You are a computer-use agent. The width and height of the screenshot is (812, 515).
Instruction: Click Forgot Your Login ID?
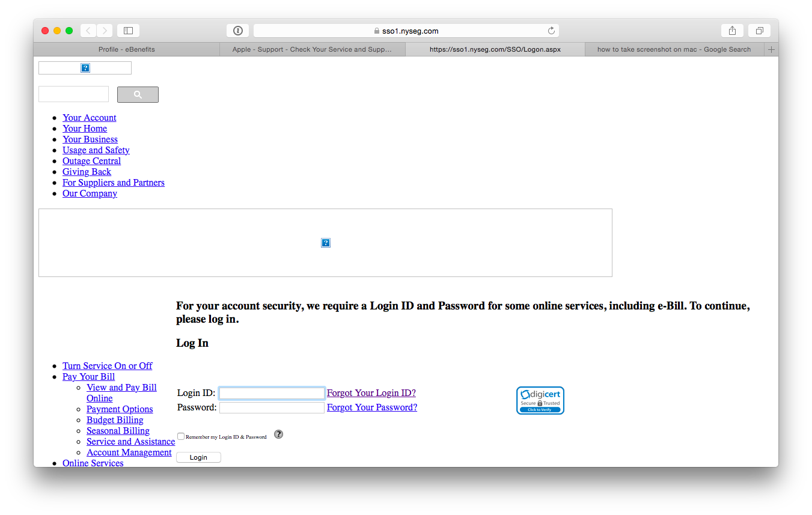click(x=371, y=393)
